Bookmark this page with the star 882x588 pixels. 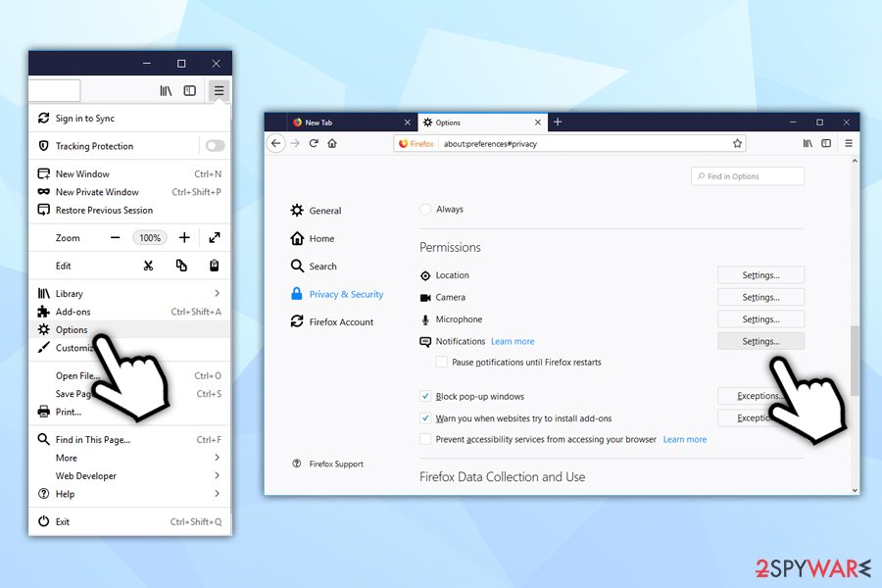[737, 143]
